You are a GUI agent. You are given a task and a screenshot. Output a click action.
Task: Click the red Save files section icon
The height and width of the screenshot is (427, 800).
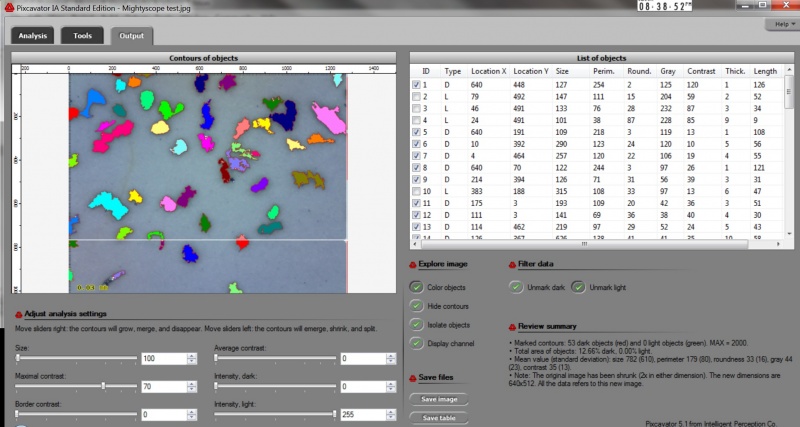(414, 377)
